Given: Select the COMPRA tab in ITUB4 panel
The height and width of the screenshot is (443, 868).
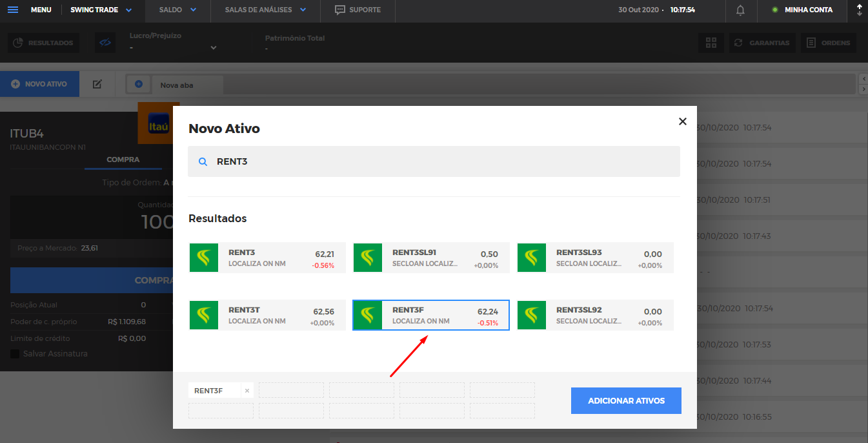Looking at the screenshot, I should (x=123, y=160).
